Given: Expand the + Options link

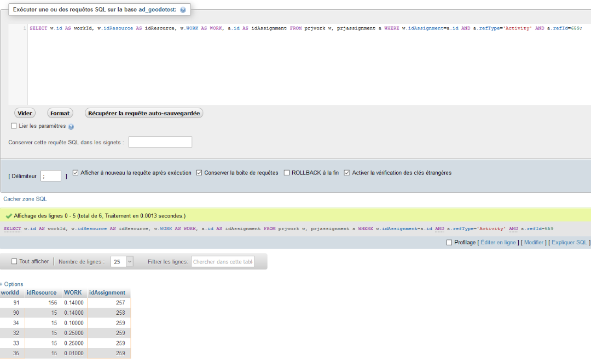Looking at the screenshot, I should (11, 284).
